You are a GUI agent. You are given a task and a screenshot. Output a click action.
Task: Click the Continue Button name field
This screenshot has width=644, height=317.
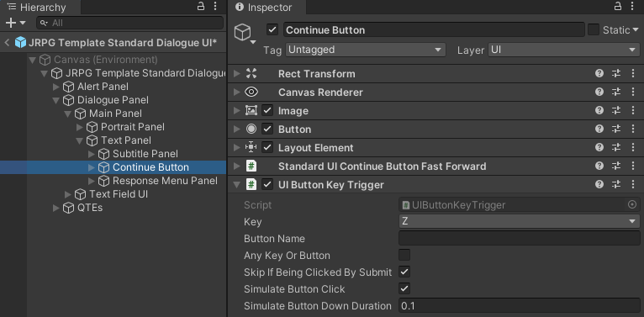(x=434, y=30)
